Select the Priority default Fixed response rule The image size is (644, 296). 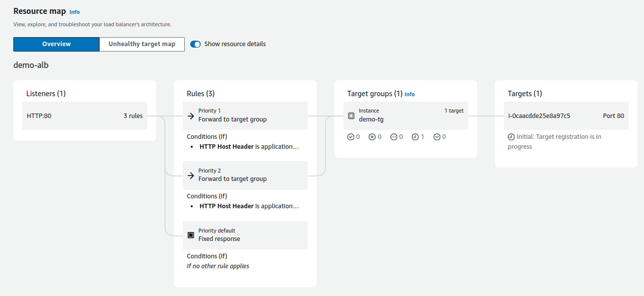click(x=245, y=235)
